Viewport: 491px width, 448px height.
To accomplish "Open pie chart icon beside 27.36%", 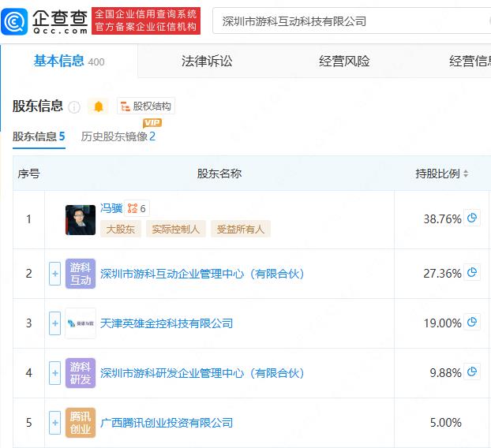I will coord(472,273).
